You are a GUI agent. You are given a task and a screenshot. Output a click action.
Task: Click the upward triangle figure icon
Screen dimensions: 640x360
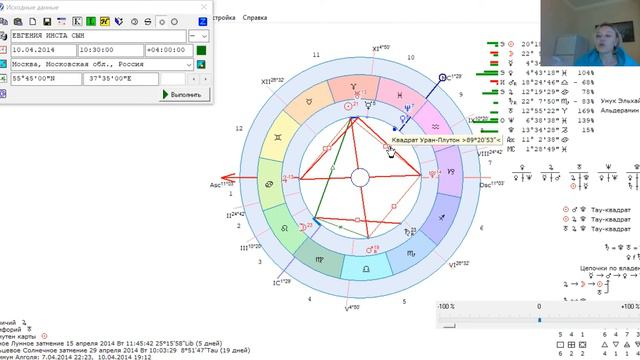coord(604,345)
